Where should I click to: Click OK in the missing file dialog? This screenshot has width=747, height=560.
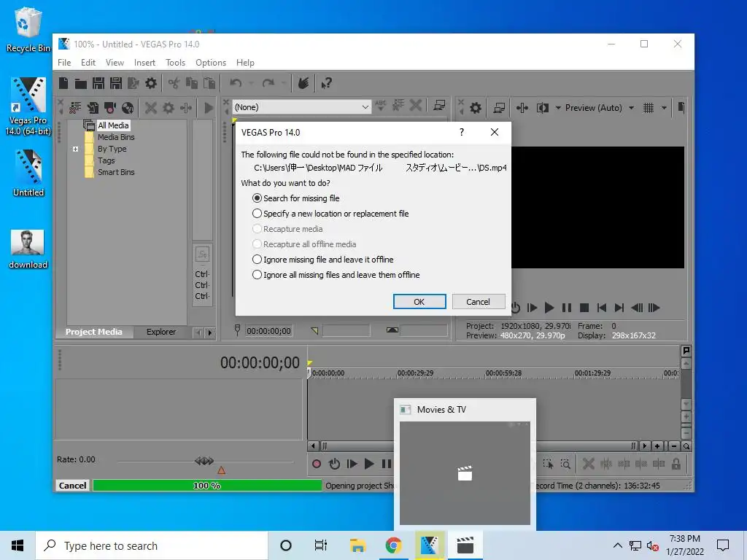click(x=419, y=301)
